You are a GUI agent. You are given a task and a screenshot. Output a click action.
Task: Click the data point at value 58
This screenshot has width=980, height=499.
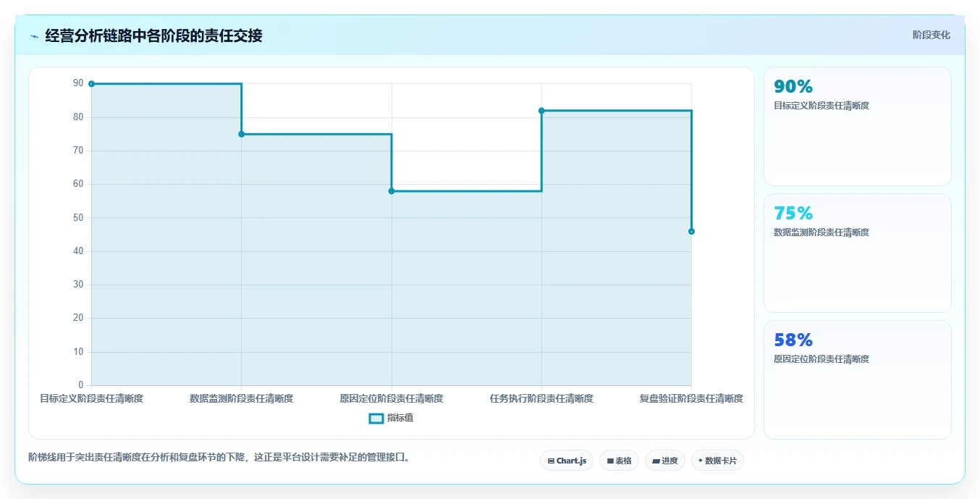pos(392,191)
